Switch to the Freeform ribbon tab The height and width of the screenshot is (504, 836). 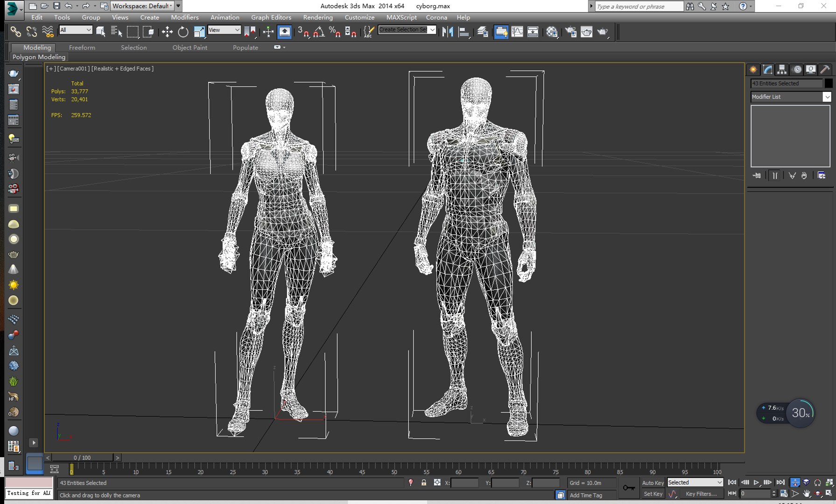tap(82, 48)
